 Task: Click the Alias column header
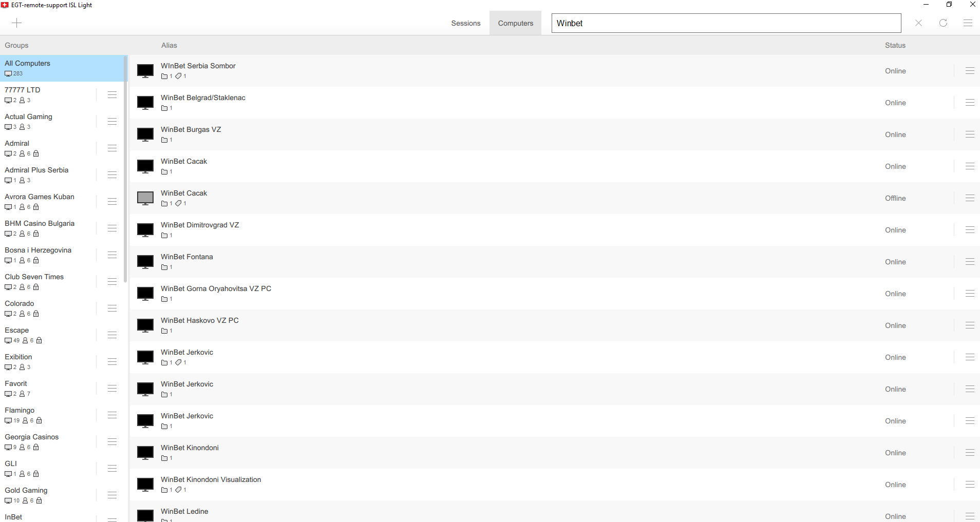[x=169, y=45]
